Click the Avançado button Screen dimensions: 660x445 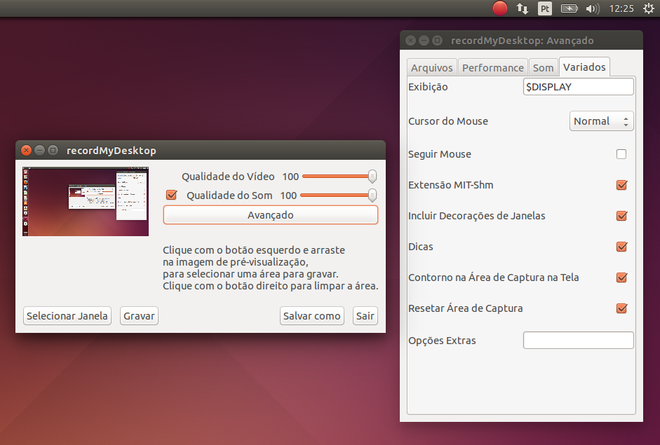click(x=270, y=215)
